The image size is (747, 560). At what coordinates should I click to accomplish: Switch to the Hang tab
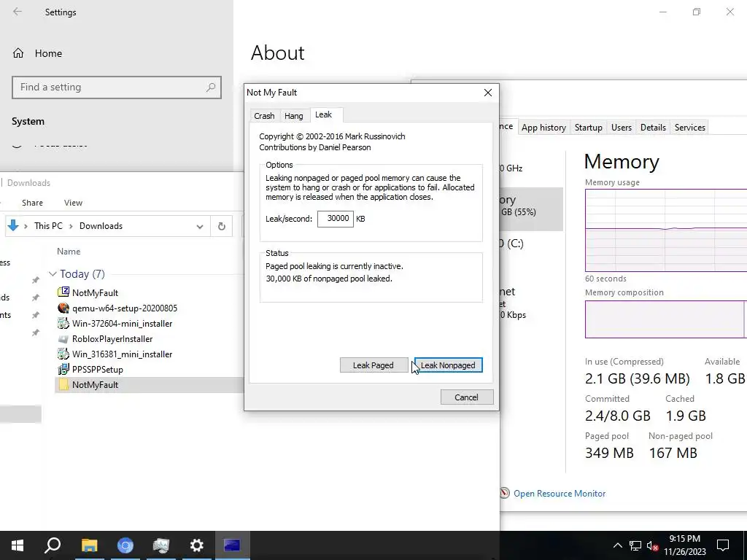(293, 116)
